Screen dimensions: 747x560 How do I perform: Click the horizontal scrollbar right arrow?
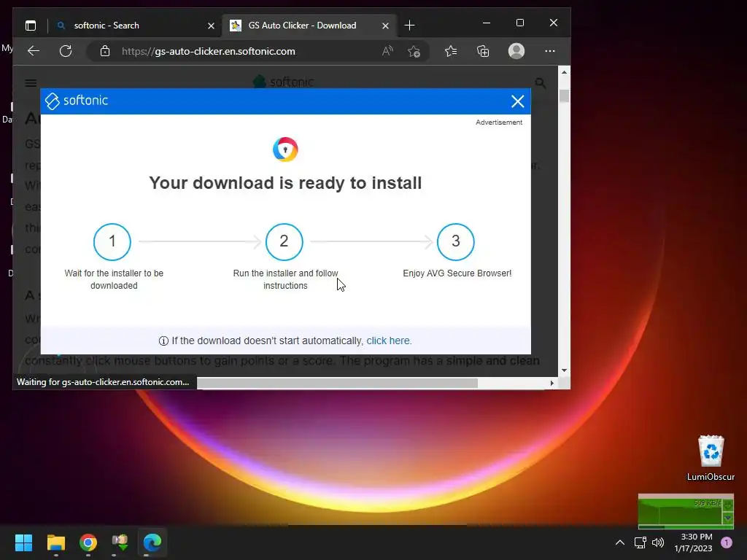coord(552,384)
